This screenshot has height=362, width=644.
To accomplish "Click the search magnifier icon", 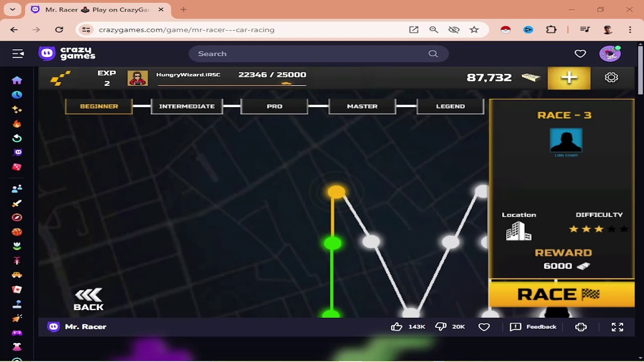I will (433, 54).
